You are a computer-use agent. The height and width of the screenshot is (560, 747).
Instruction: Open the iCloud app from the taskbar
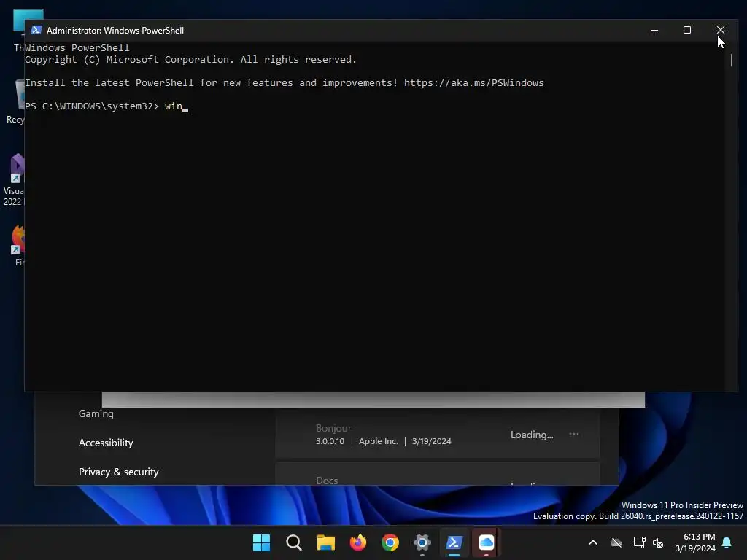pyautogui.click(x=486, y=542)
